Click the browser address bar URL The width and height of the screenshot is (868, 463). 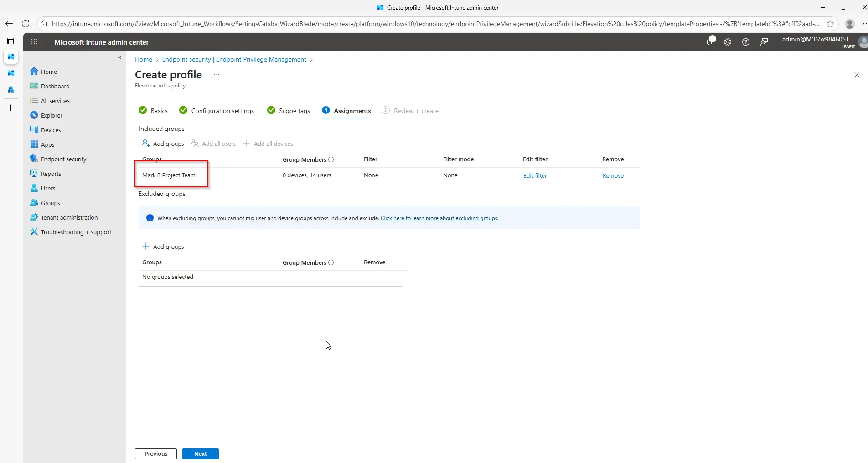coord(435,24)
